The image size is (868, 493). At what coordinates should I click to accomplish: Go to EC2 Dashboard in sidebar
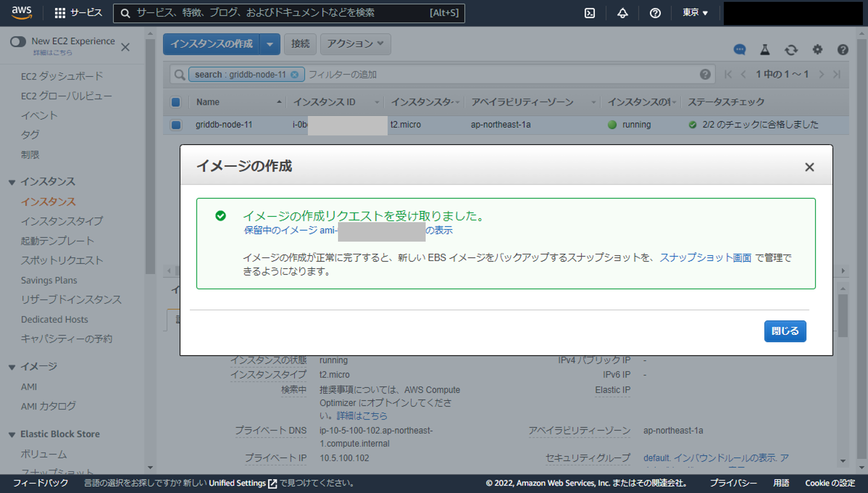(x=62, y=76)
